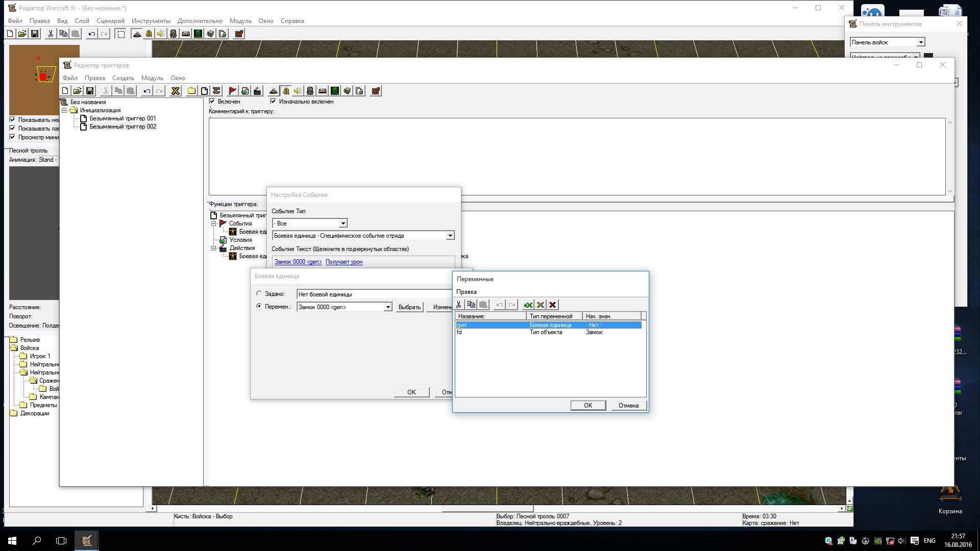This screenshot has width=980, height=551.
Task: Select the fd variable row
Action: coord(459,333)
